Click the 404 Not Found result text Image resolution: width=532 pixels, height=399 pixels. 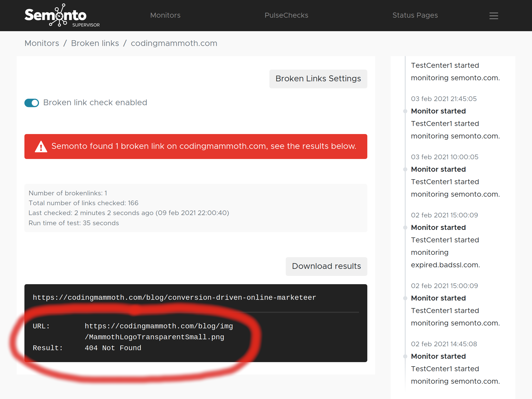click(x=113, y=348)
